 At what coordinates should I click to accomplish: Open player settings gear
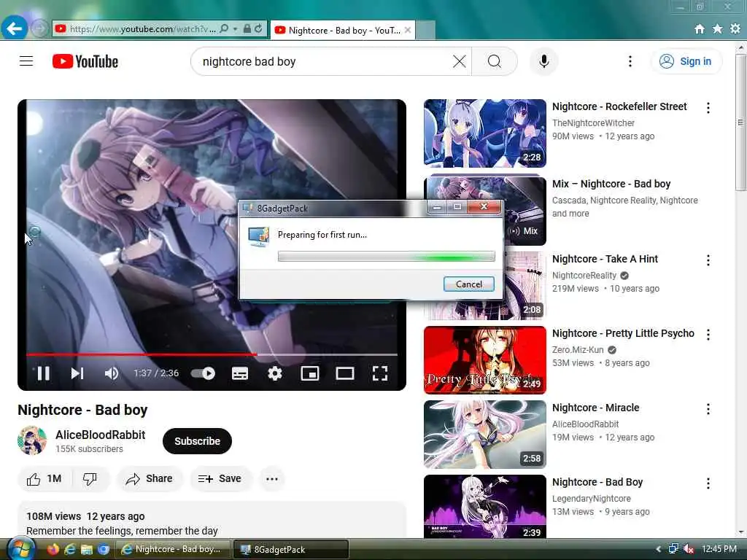pos(275,373)
